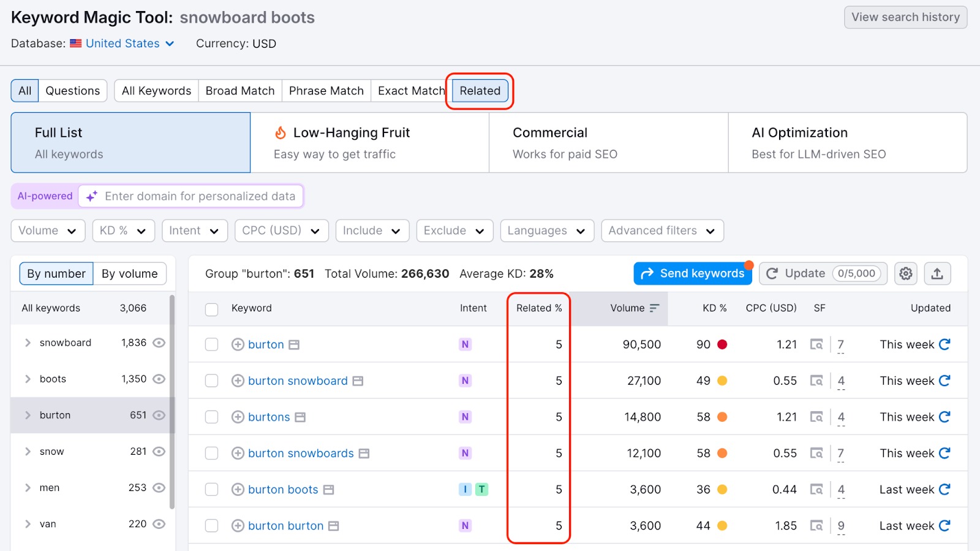
Task: Open the KD % filter dropdown
Action: 123,231
